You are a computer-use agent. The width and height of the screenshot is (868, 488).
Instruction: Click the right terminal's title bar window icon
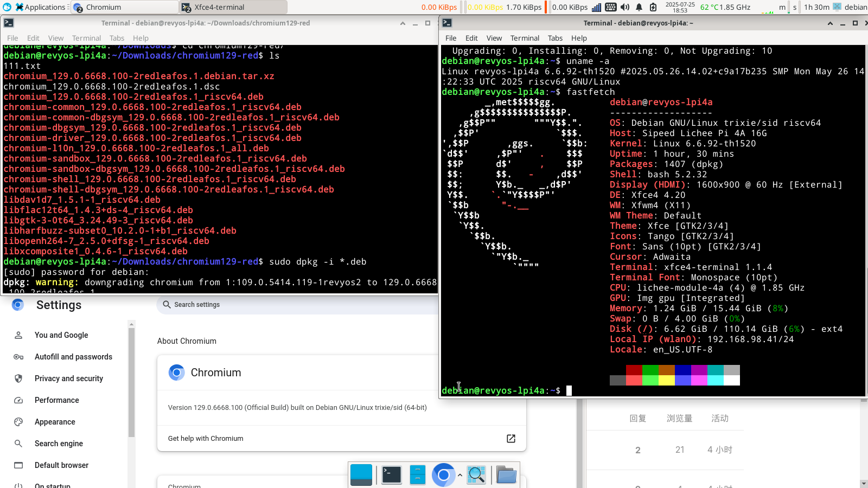(447, 23)
